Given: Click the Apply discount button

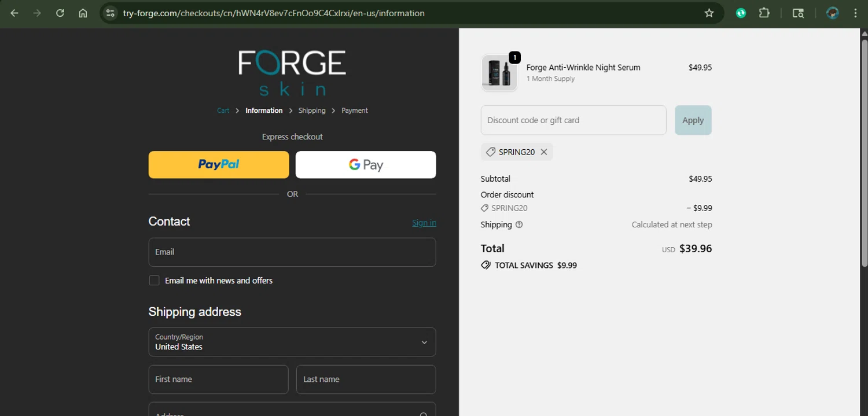Looking at the screenshot, I should pyautogui.click(x=693, y=120).
